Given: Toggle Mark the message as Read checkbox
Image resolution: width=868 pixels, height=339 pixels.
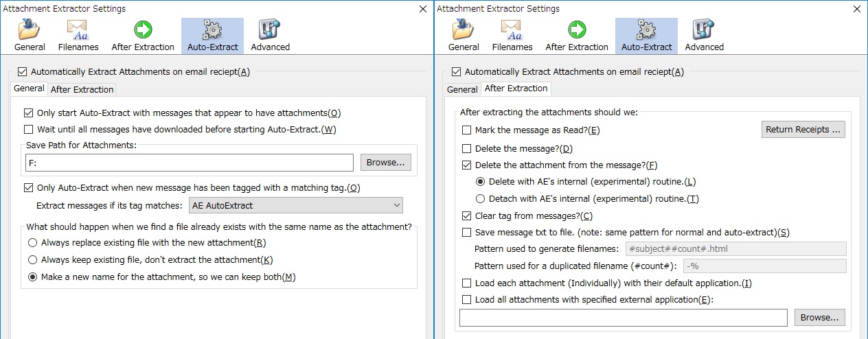Looking at the screenshot, I should click(x=467, y=130).
